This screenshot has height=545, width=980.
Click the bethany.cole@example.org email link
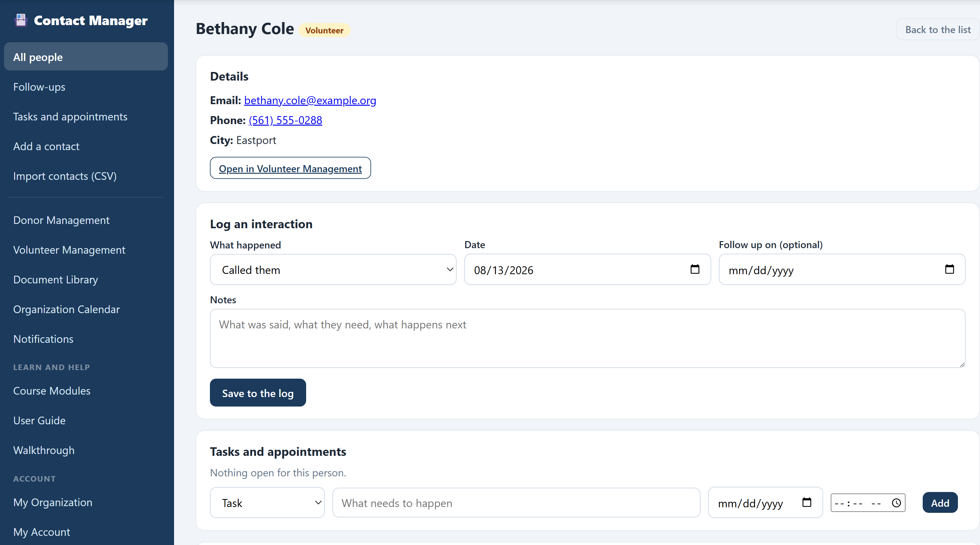pyautogui.click(x=310, y=100)
